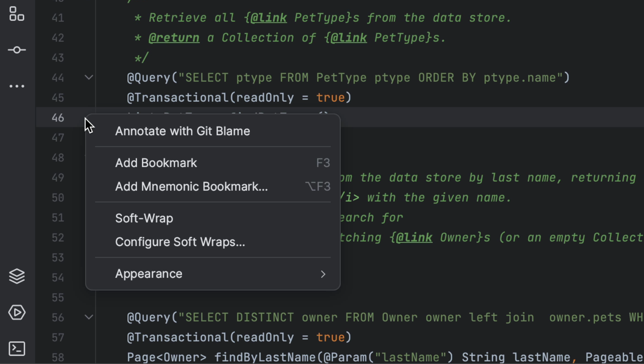Open the Services tool window

[16, 276]
